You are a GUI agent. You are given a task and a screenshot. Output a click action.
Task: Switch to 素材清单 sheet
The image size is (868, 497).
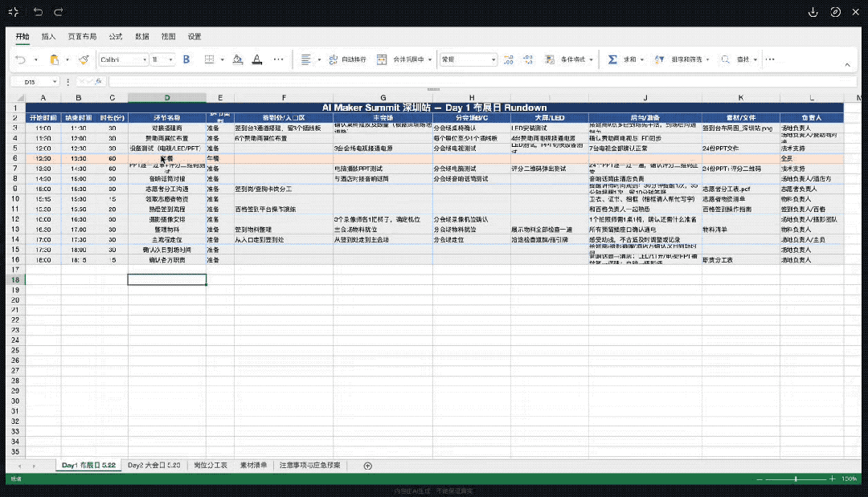click(x=253, y=466)
